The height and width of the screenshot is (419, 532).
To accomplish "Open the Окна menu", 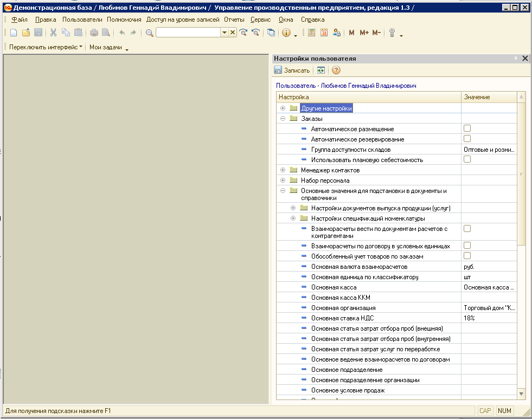I will click(x=286, y=20).
